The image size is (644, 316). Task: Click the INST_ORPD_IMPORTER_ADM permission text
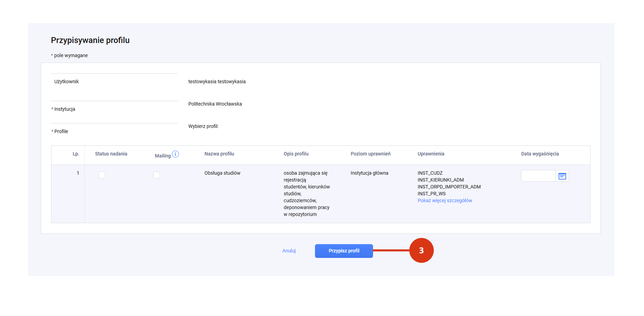449,187
